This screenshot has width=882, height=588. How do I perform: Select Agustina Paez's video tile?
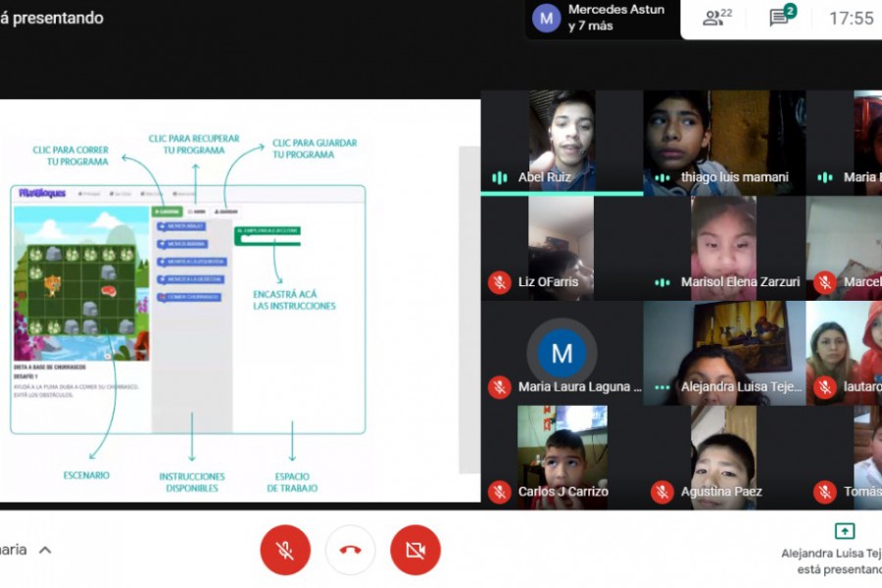[724, 458]
